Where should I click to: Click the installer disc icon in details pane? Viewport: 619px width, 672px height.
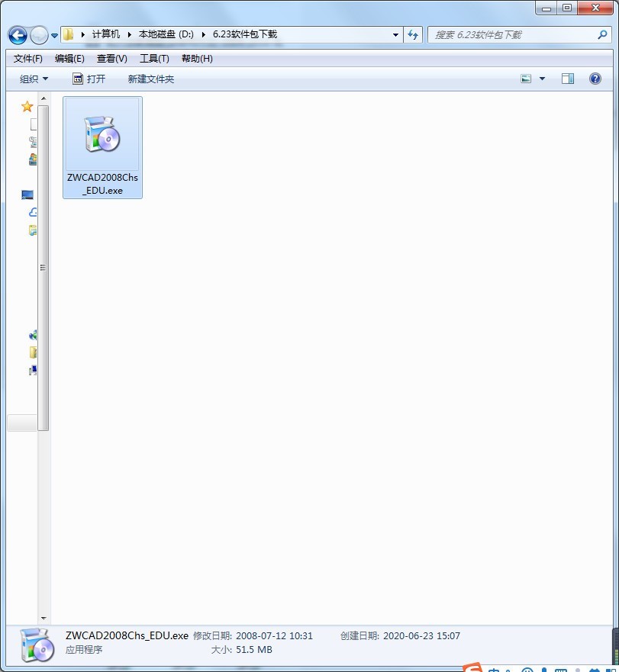[x=35, y=645]
